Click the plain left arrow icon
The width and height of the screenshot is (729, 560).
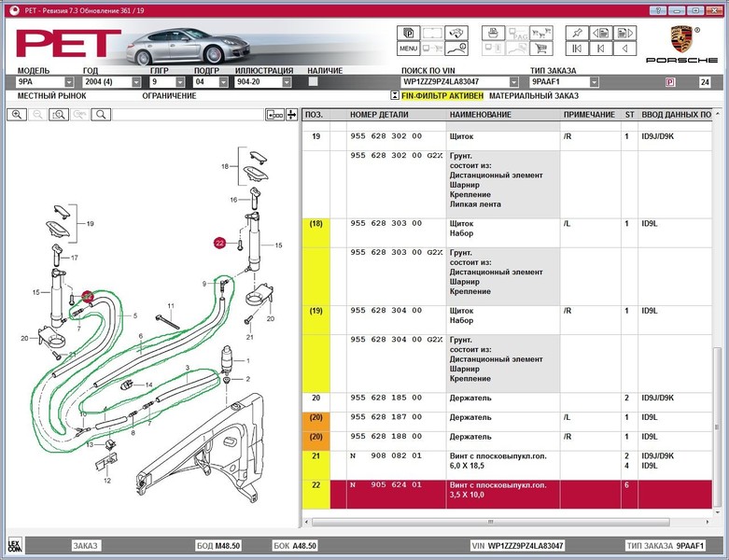624,48
